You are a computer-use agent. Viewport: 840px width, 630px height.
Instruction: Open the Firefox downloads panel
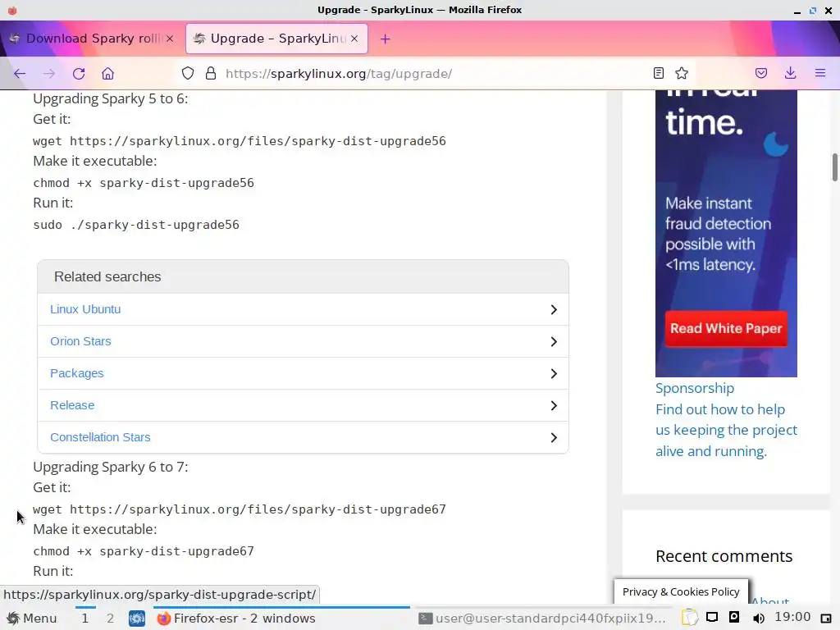click(x=790, y=73)
